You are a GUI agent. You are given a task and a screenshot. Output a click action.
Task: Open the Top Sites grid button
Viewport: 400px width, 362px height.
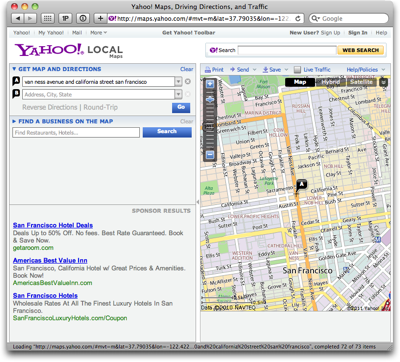pos(48,18)
